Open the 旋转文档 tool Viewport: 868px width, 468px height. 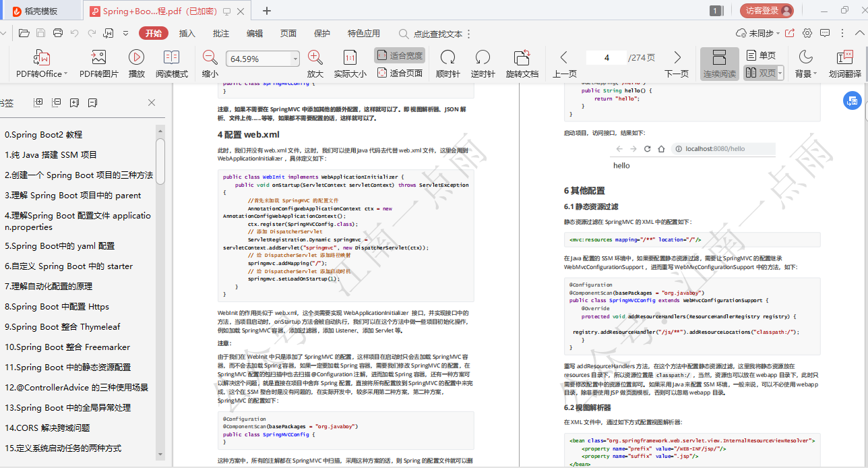[x=522, y=64]
